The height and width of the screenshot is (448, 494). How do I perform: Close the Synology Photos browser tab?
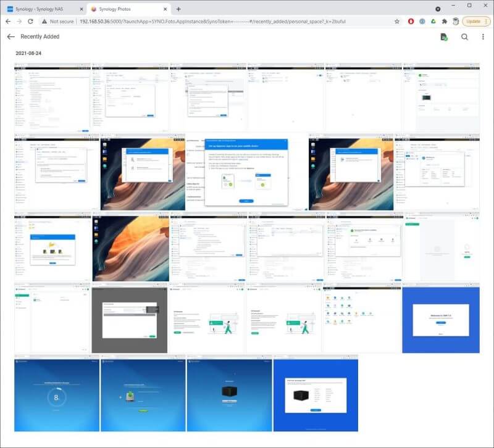(164, 9)
